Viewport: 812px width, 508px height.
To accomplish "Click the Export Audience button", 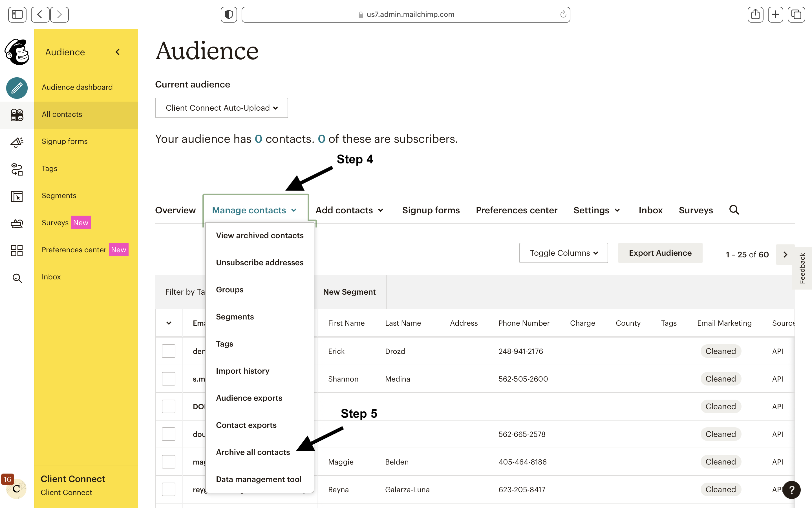I will click(x=660, y=253).
